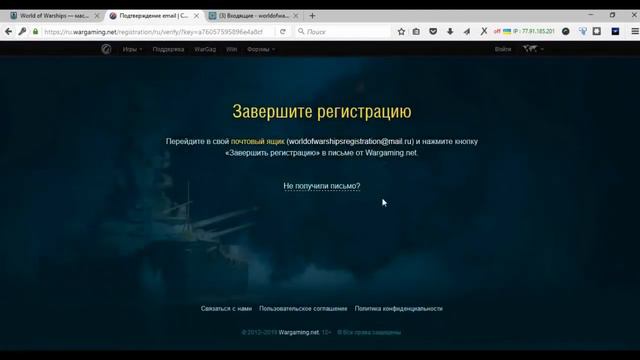The width and height of the screenshot is (640, 360).
Task: Click the Wargaming.net footer link
Action: point(299,332)
